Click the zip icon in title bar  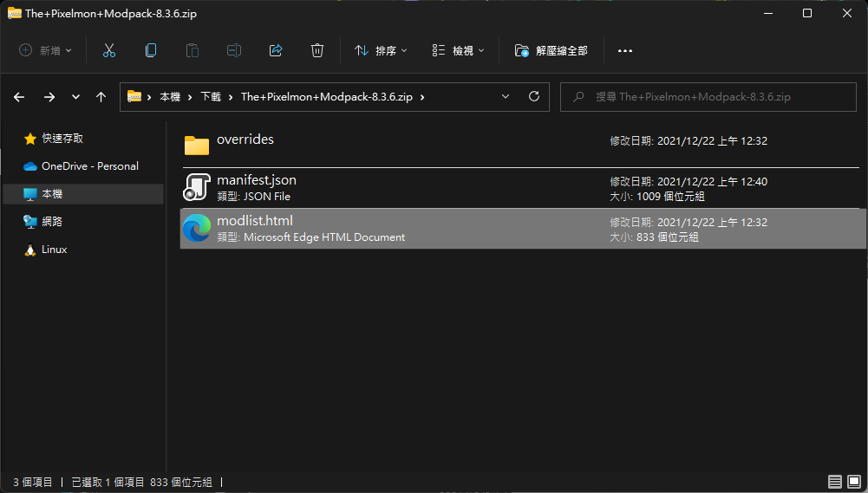click(x=15, y=13)
